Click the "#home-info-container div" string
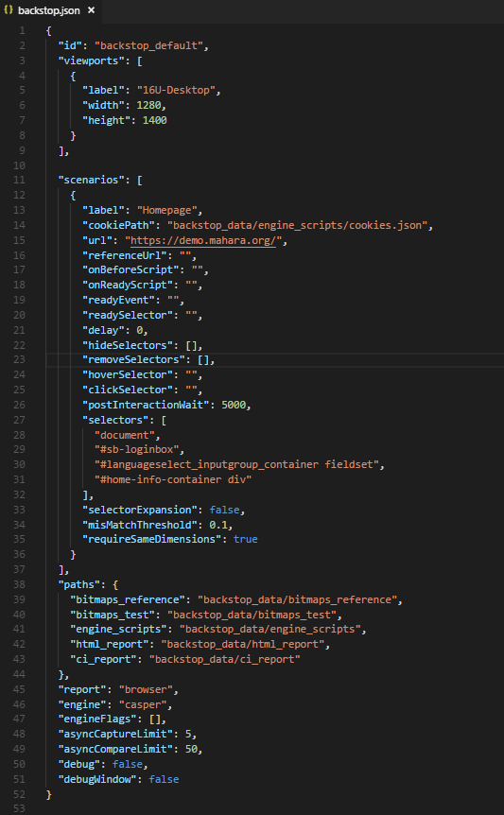 click(172, 479)
